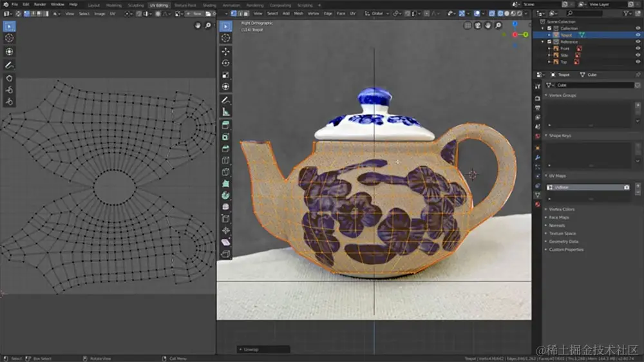Viewport: 644px width, 362px height.
Task: Select the Transform tool in the 3D viewport toolbar
Action: click(226, 87)
